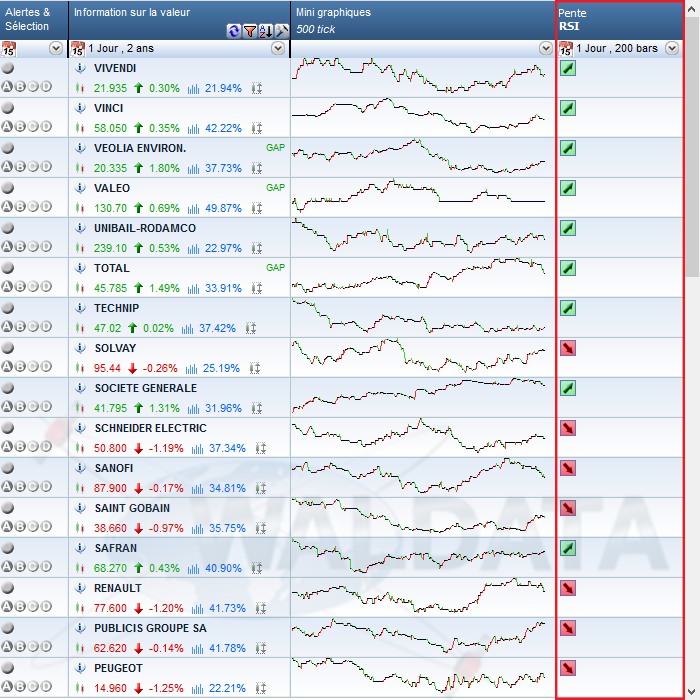Viewport: 700px width, 700px height.
Task: Click the volume bars icon for SANOFI
Action: (x=192, y=488)
